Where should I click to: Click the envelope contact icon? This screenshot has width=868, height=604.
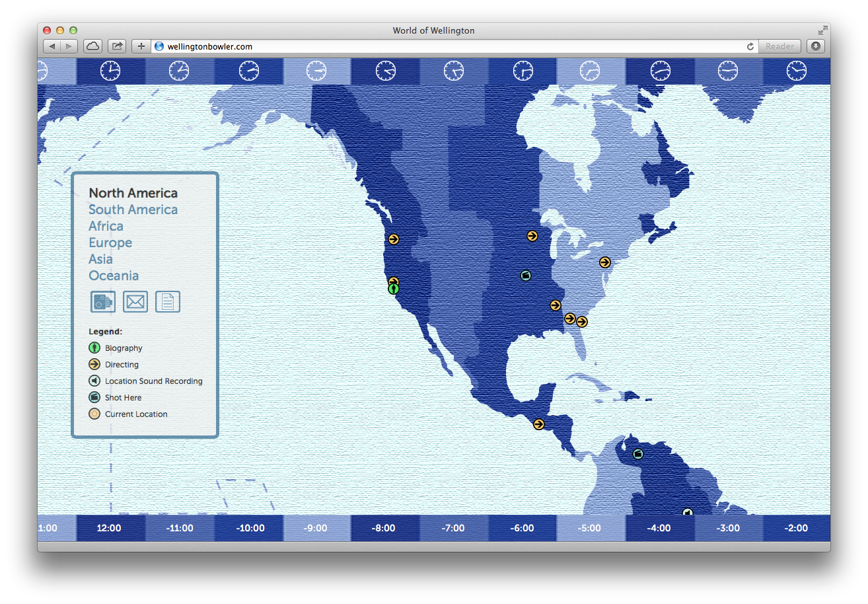point(135,301)
